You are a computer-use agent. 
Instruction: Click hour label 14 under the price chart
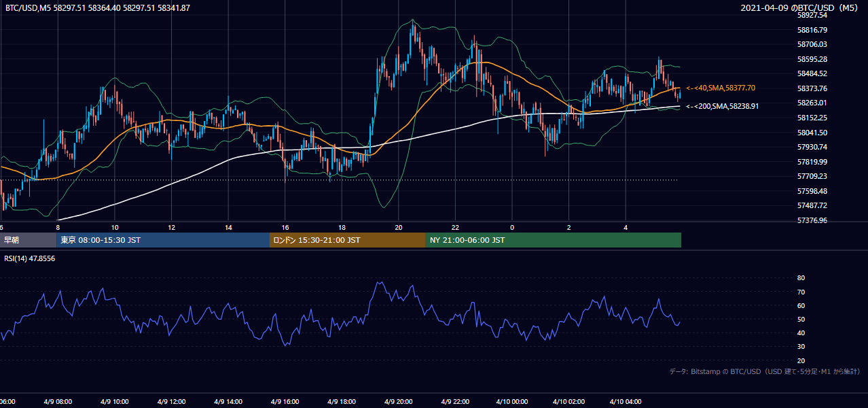coord(229,227)
